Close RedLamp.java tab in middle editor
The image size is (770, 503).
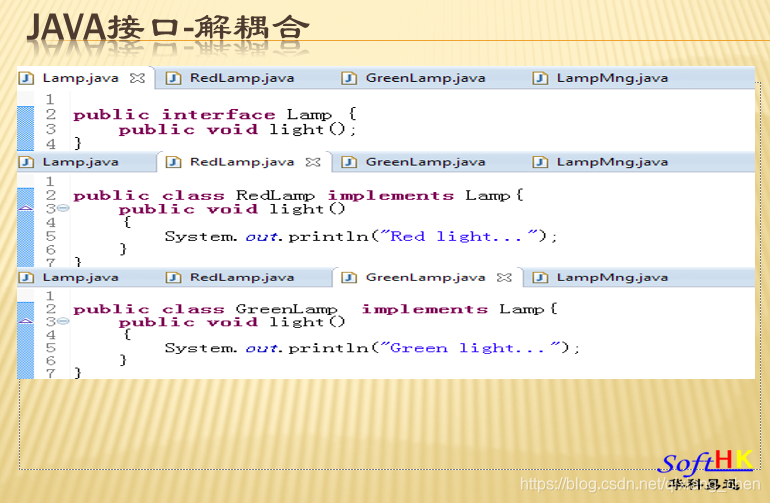(x=313, y=162)
